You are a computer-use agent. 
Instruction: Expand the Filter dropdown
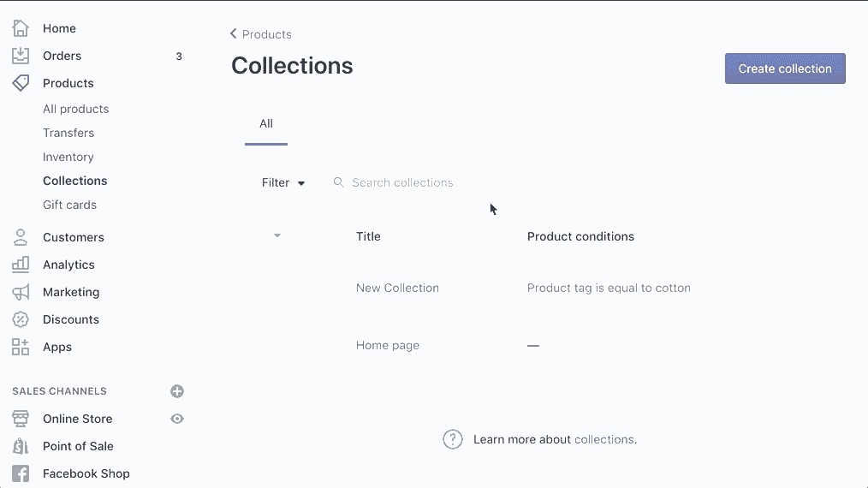pos(282,183)
